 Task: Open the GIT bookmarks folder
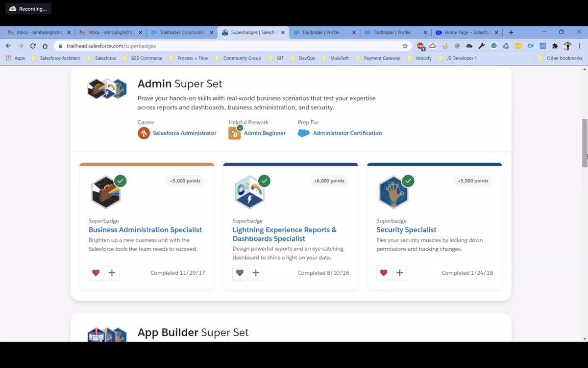pos(275,58)
